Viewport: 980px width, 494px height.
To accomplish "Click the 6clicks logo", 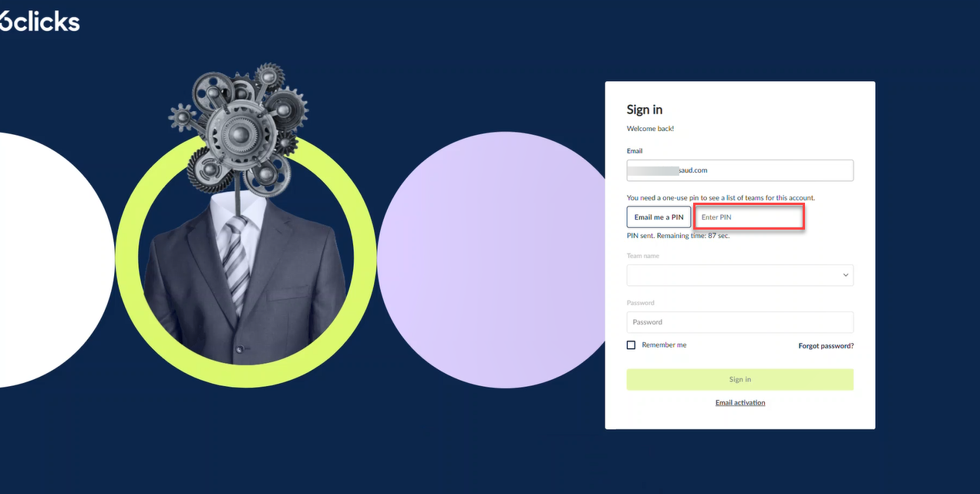I will click(39, 20).
